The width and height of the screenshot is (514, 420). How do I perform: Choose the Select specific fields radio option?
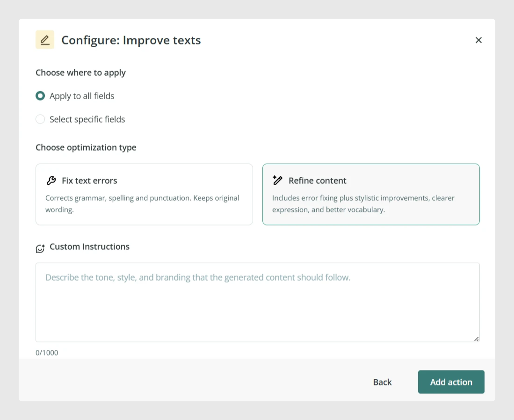coord(40,119)
